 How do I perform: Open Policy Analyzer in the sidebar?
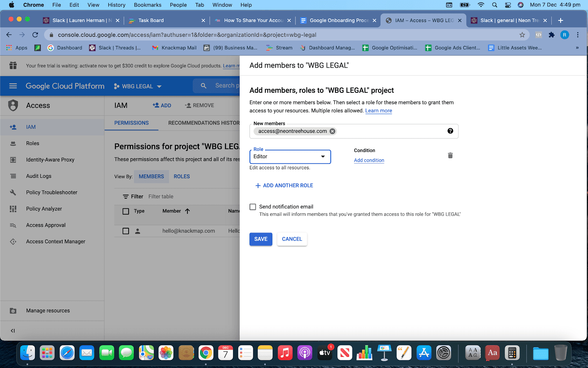[52, 209]
